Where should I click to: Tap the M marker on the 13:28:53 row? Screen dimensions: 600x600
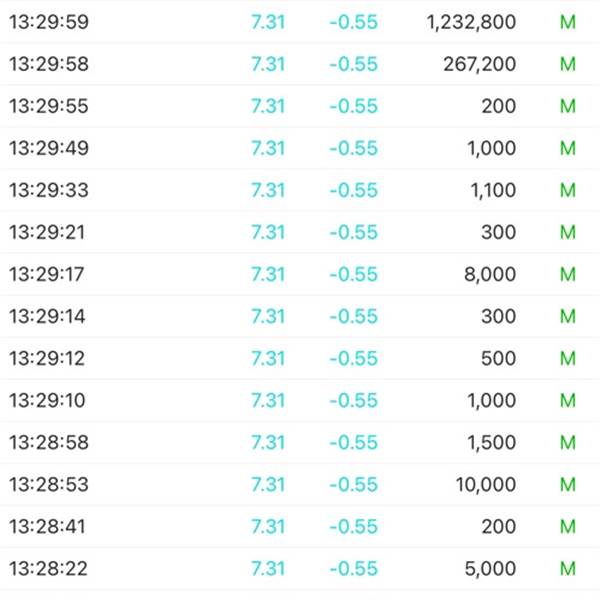click(568, 484)
